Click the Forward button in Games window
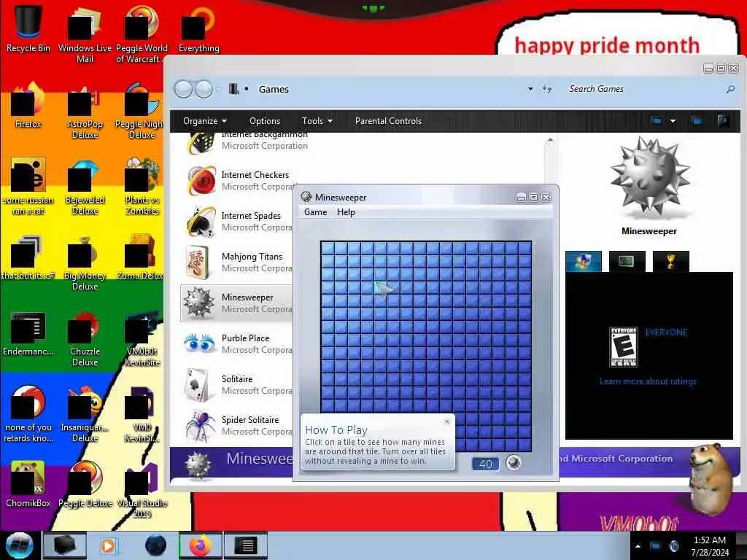The image size is (747, 560). (x=204, y=89)
